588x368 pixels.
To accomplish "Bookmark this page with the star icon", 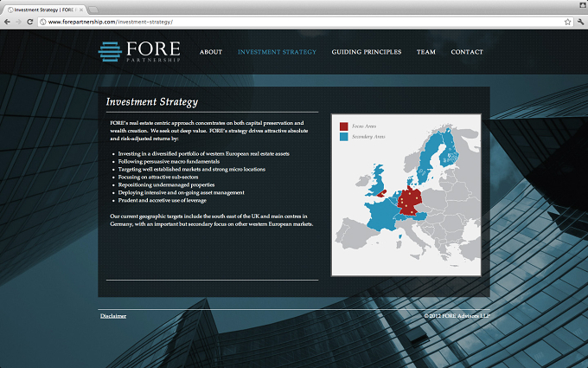I will pos(568,23).
